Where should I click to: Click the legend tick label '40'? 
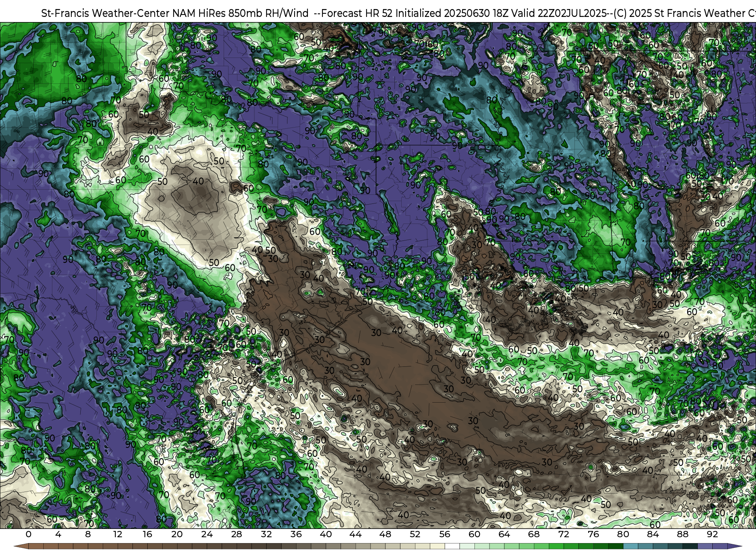(326, 534)
